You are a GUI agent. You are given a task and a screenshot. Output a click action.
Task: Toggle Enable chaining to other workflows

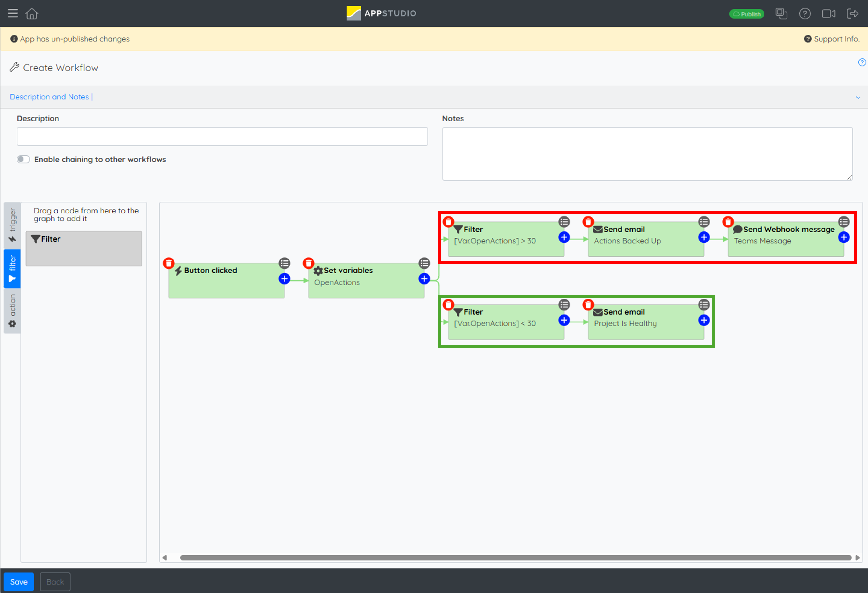point(23,160)
